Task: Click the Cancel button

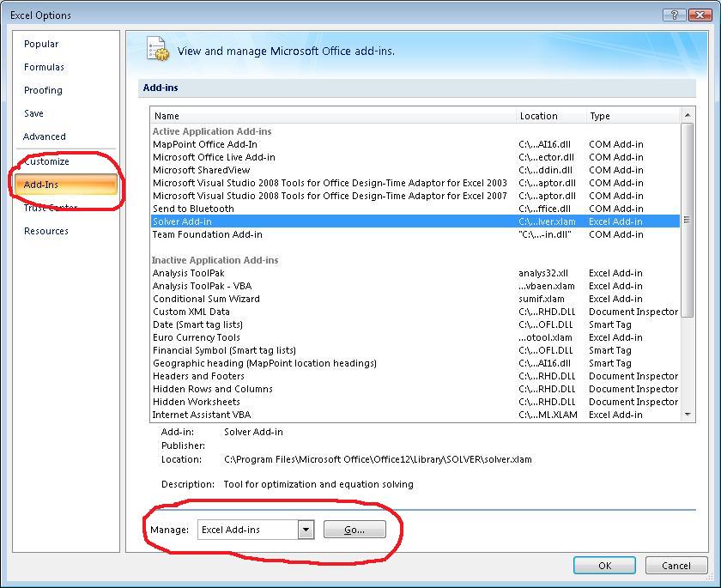Action: pos(676,566)
